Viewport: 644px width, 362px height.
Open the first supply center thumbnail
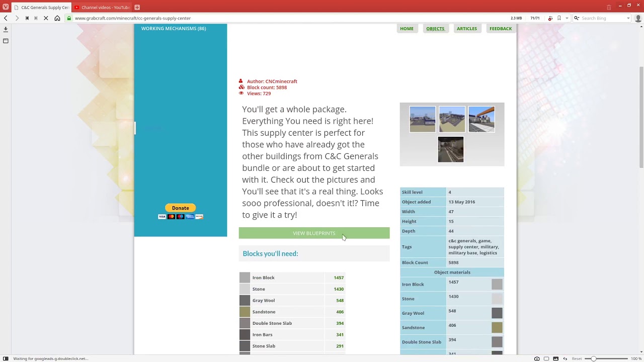click(423, 119)
